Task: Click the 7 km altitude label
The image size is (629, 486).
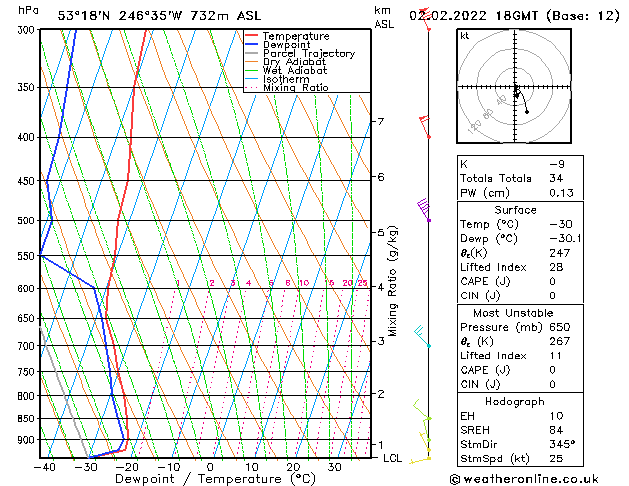Action: (381, 121)
